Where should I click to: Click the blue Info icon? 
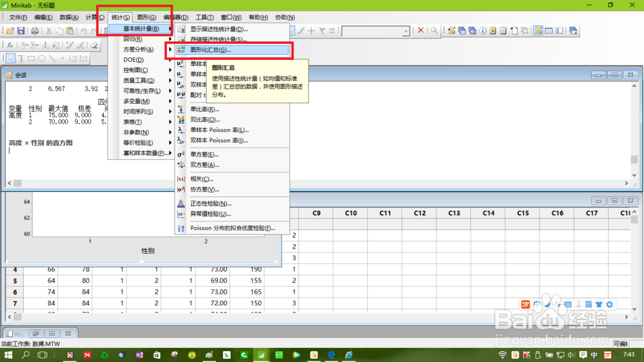[482, 31]
